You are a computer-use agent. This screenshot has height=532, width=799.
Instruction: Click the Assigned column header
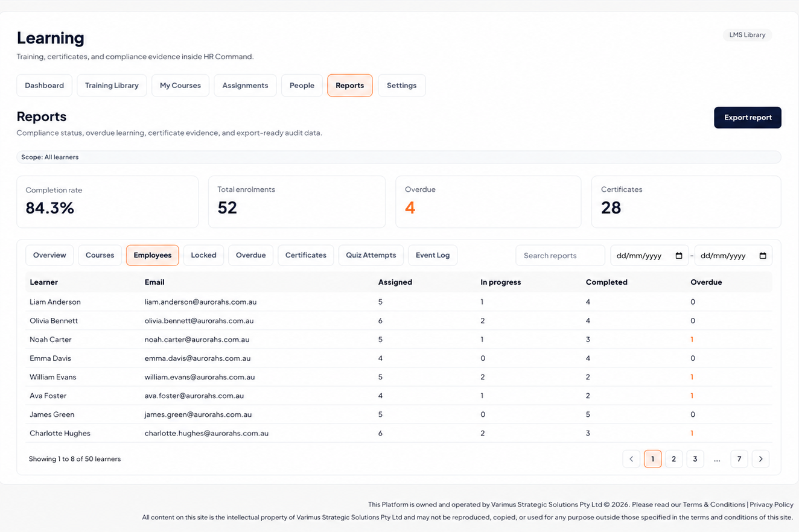[395, 282]
